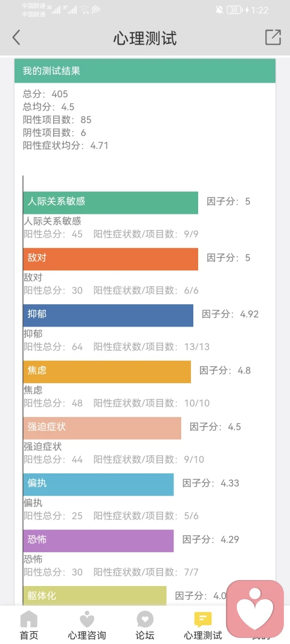Screen dimensions: 290x644
Task: Click the 我的测试结果 header bar
Action: click(x=145, y=71)
